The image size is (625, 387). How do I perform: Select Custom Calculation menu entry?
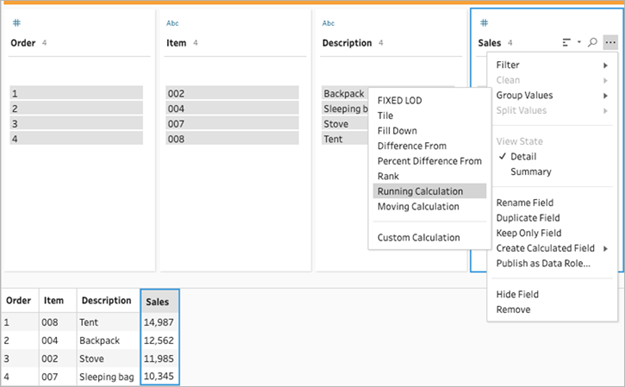tap(419, 238)
